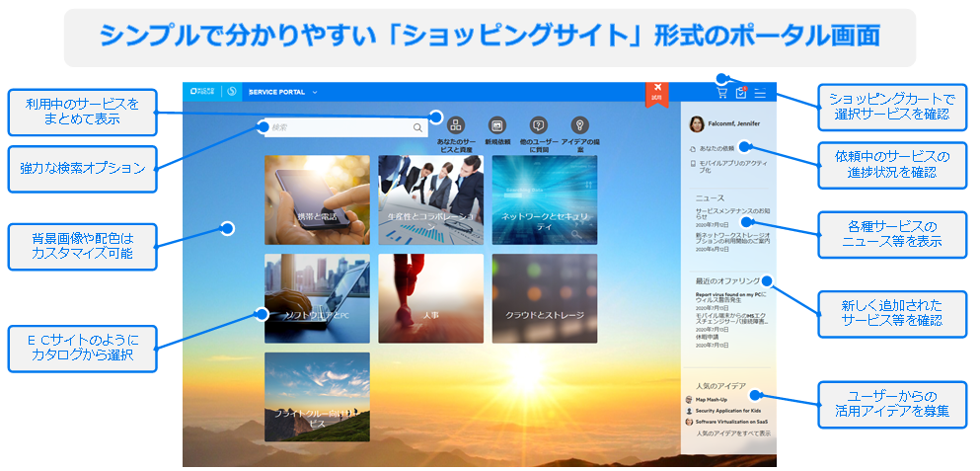Click 人気のアイデアをすべて表示 link
The height and width of the screenshot is (471, 980).
coord(733,433)
